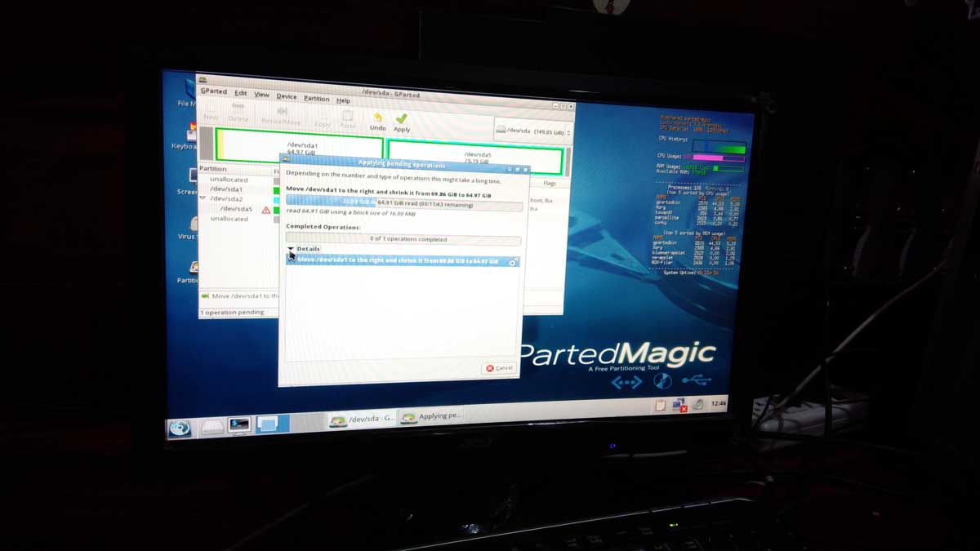
Task: Select the highlighted Move /dev/sda1 details row
Action: [x=402, y=261]
